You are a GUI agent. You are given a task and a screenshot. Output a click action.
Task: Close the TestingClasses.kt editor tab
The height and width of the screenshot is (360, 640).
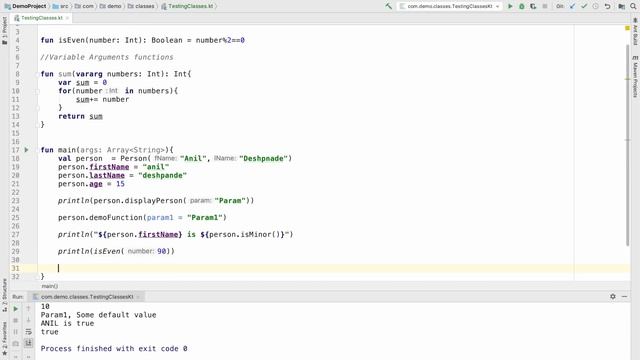(67, 18)
